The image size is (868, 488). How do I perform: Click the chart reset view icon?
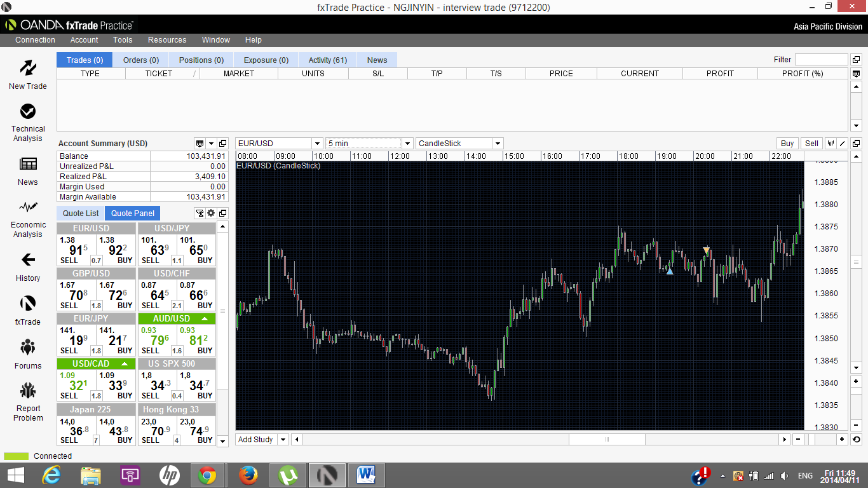click(857, 440)
